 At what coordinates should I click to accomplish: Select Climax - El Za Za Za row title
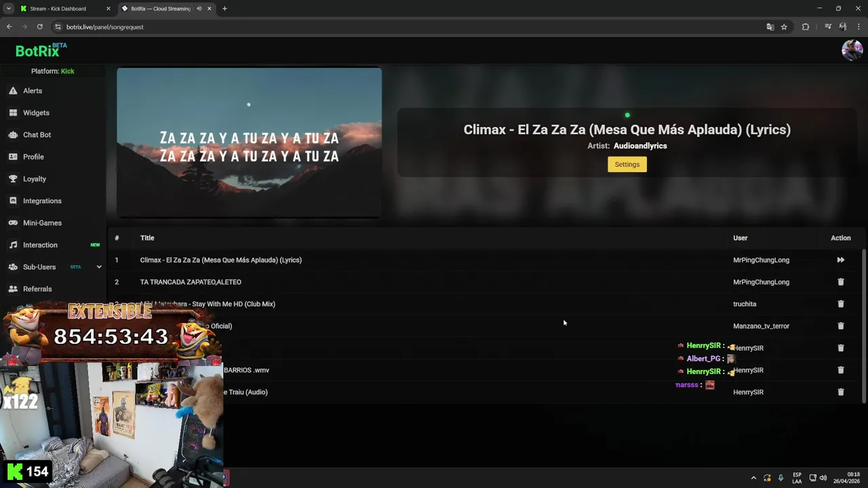pyautogui.click(x=221, y=260)
